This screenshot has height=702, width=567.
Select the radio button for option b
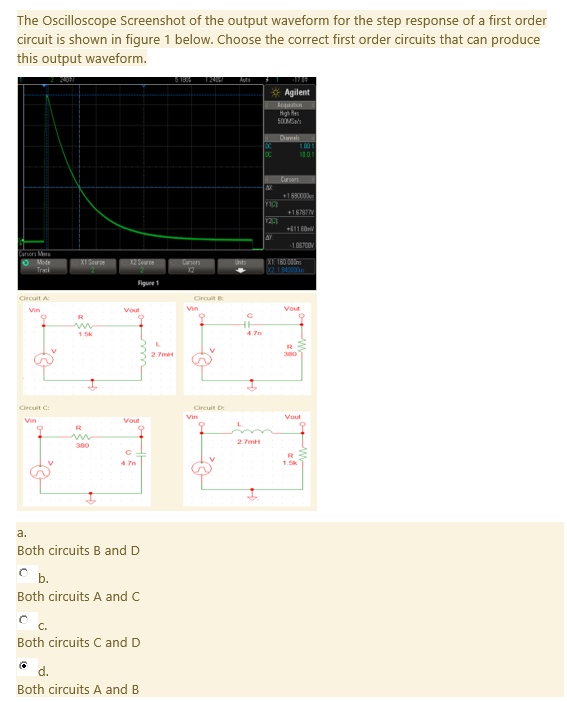(x=24, y=572)
